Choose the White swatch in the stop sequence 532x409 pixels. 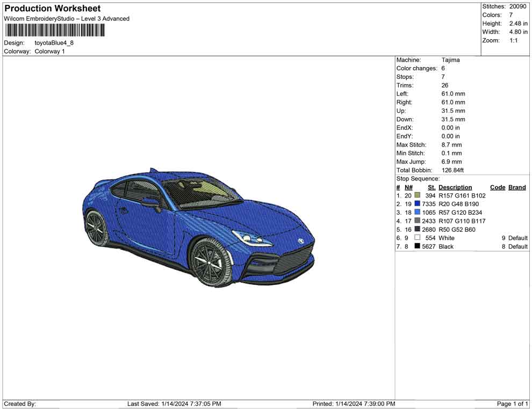417,238
